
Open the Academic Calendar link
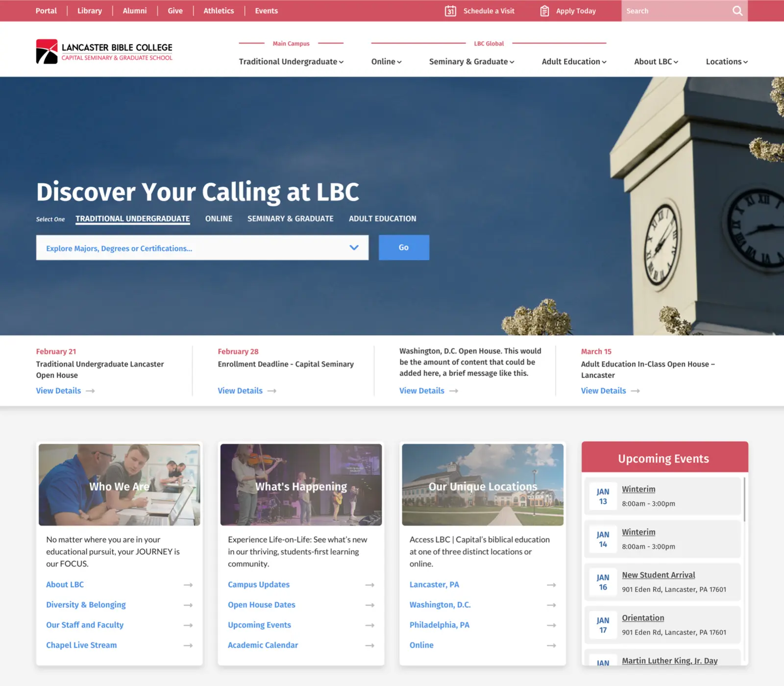pyautogui.click(x=263, y=645)
